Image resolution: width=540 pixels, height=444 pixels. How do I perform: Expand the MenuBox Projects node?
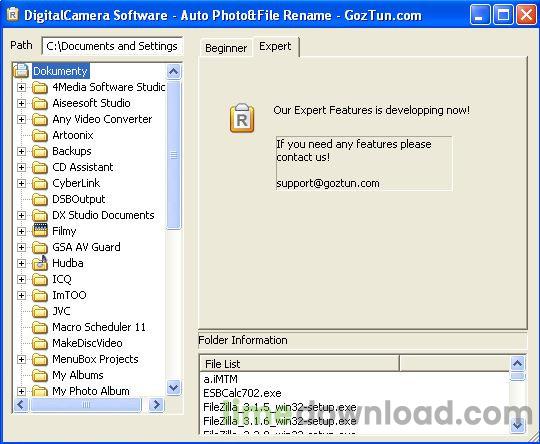click(x=21, y=359)
